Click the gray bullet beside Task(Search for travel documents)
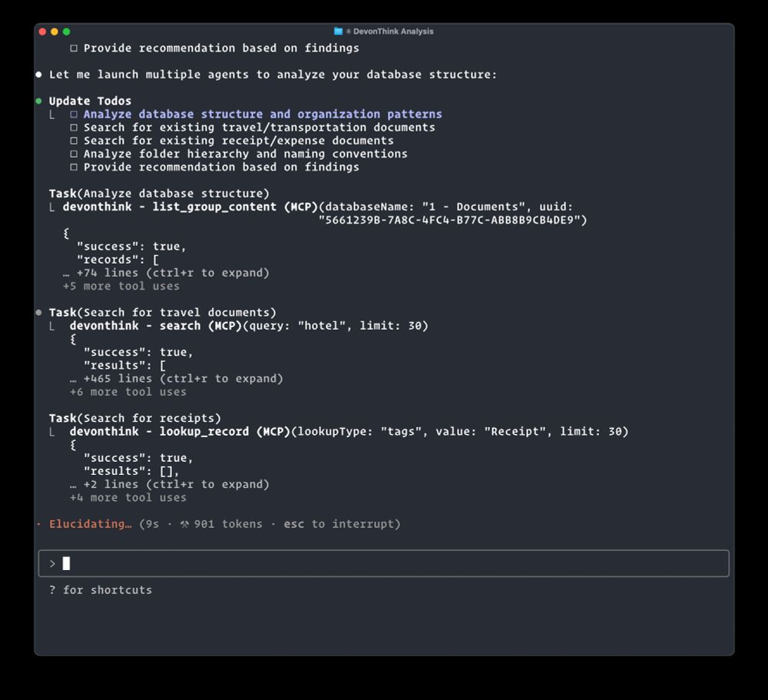768x700 pixels. (x=38, y=312)
